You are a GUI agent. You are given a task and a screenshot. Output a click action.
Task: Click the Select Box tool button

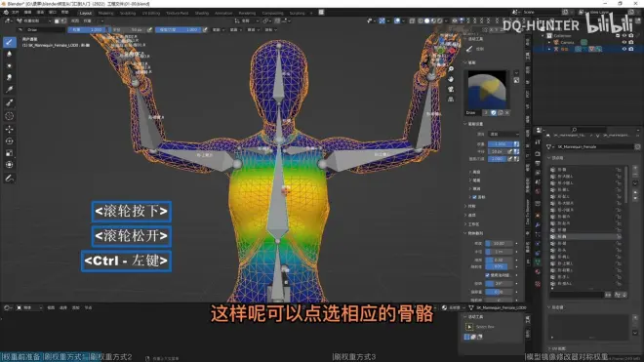point(469,327)
